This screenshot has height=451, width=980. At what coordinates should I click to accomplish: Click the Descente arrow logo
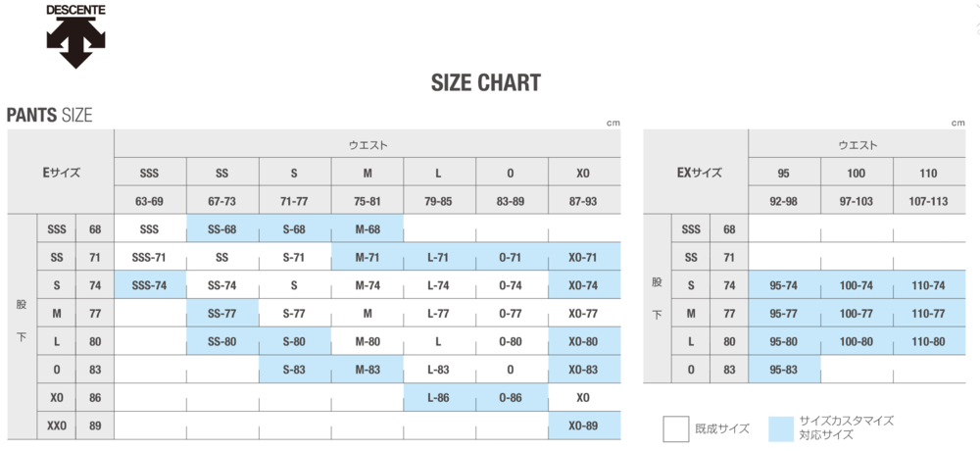tap(75, 43)
